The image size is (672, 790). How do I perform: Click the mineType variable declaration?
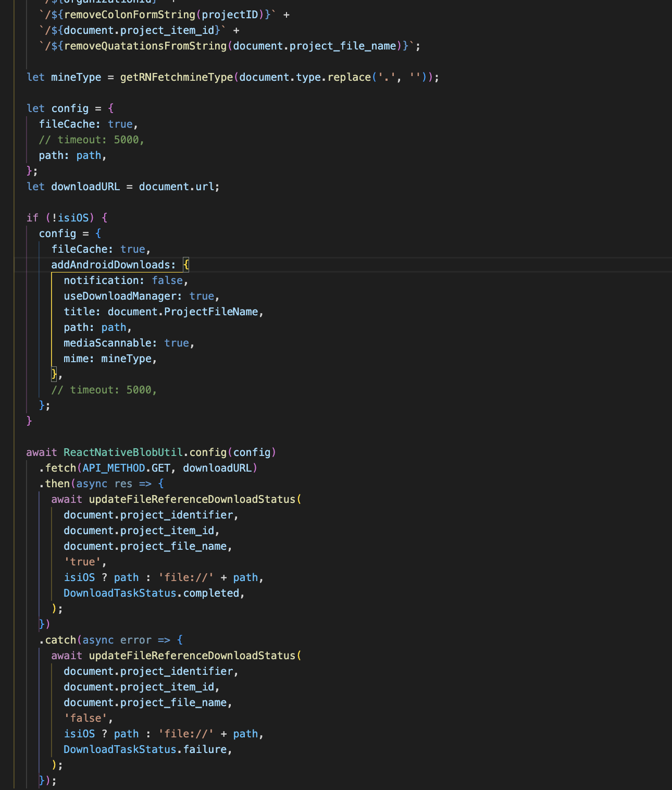pyautogui.click(x=76, y=77)
